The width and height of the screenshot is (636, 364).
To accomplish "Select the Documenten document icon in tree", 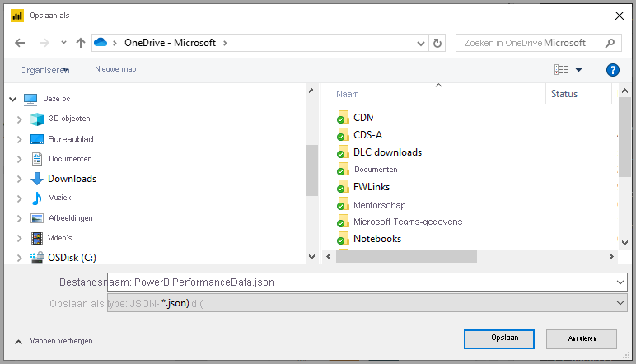I will (x=37, y=159).
